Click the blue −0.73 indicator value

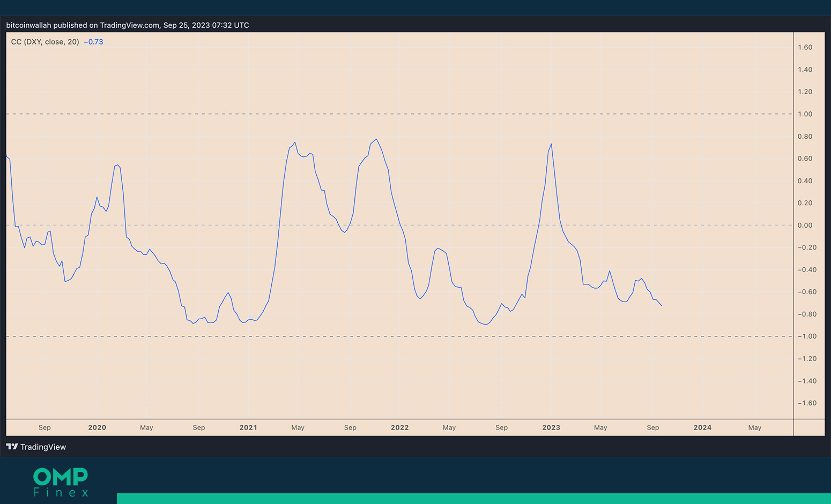tap(93, 42)
